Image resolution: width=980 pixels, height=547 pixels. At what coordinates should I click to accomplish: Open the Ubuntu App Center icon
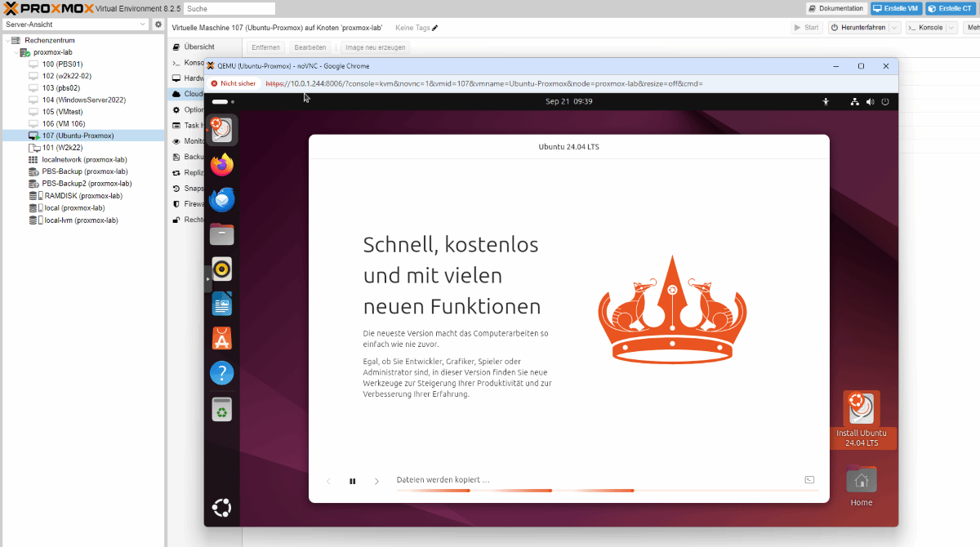pos(222,338)
